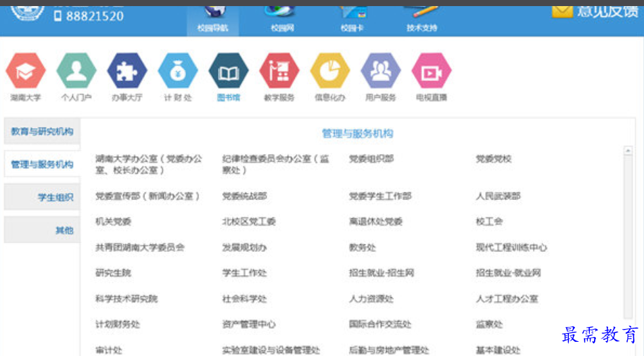Open the 个人门户 personal portal icon
The width and height of the screenshot is (644, 356).
pos(76,70)
